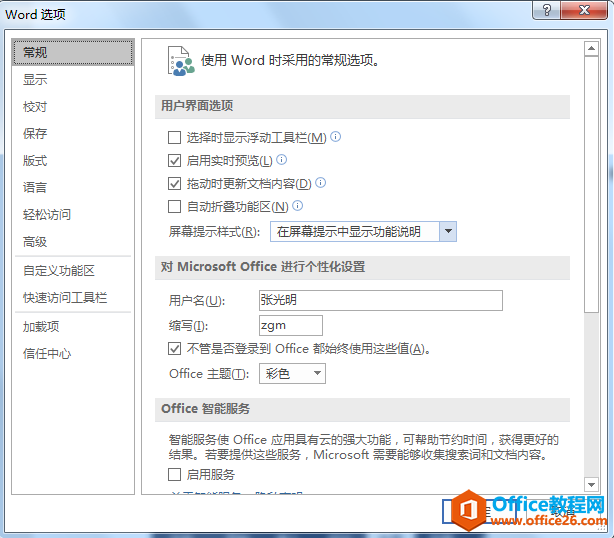The width and height of the screenshot is (614, 538).
Task: Open 快速访问工具栏 category
Action: click(73, 298)
